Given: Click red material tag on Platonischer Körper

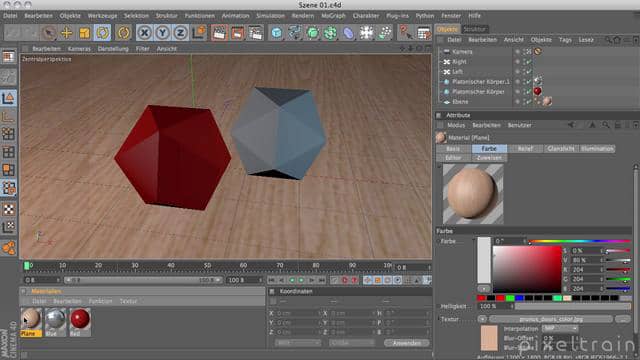Looking at the screenshot, I should point(538,91).
